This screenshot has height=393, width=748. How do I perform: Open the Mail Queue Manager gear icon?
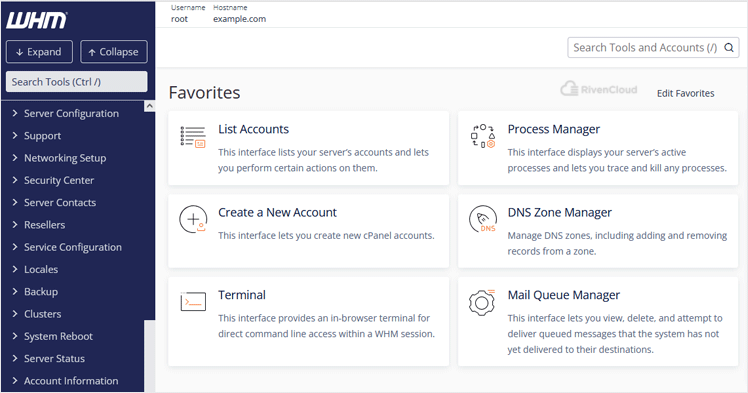coord(482,302)
